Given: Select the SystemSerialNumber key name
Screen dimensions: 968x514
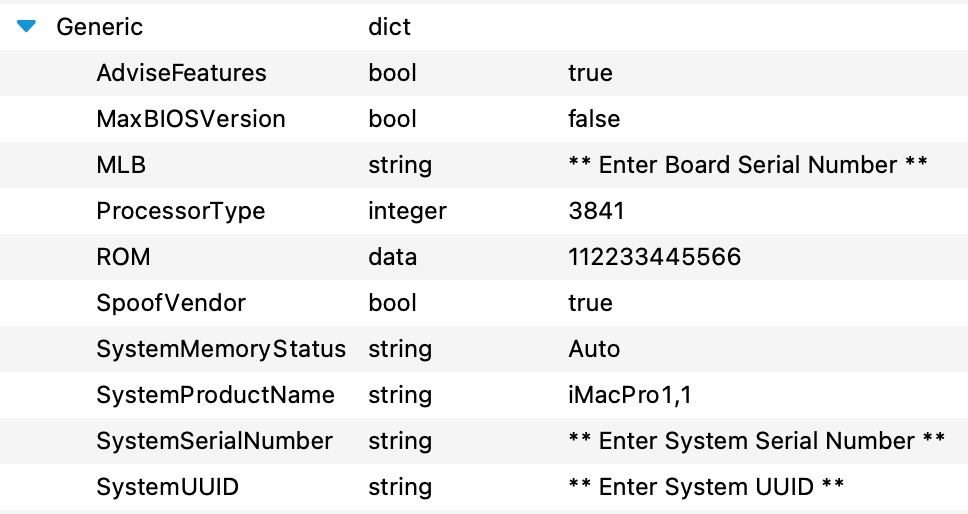Looking at the screenshot, I should click(214, 441).
